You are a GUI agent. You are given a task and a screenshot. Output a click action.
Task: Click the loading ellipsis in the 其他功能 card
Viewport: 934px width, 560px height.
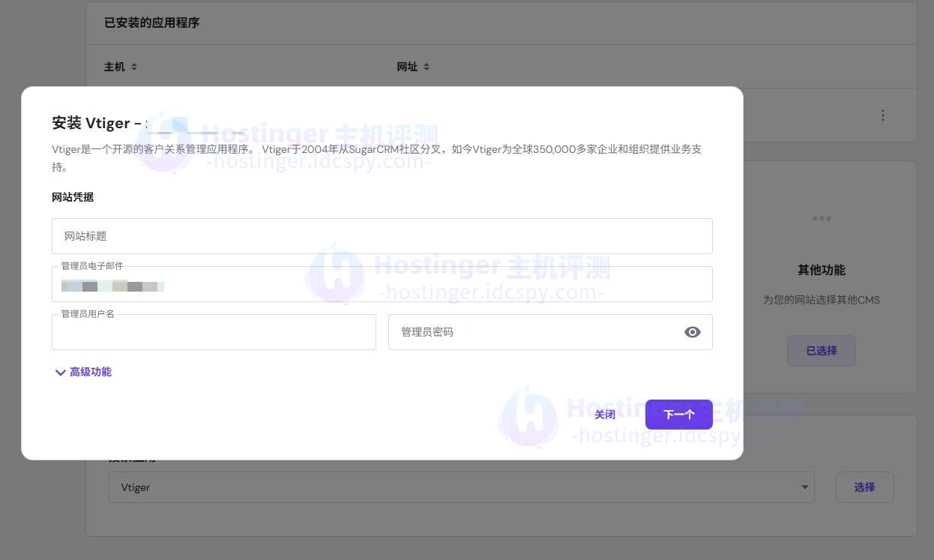[x=822, y=218]
